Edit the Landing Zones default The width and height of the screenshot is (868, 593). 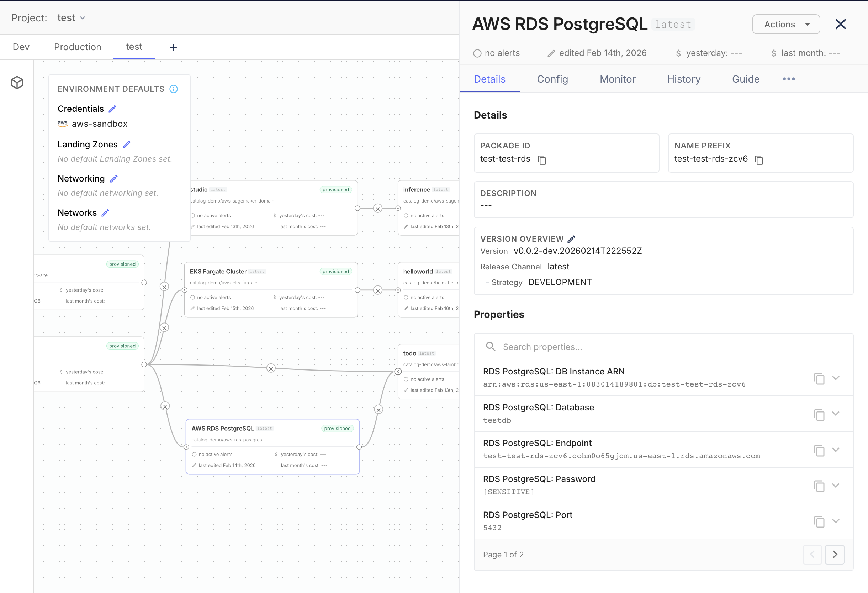tap(127, 145)
